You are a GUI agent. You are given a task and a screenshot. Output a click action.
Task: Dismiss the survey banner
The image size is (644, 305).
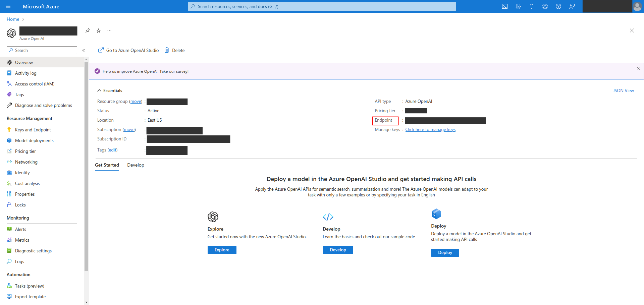pos(638,68)
